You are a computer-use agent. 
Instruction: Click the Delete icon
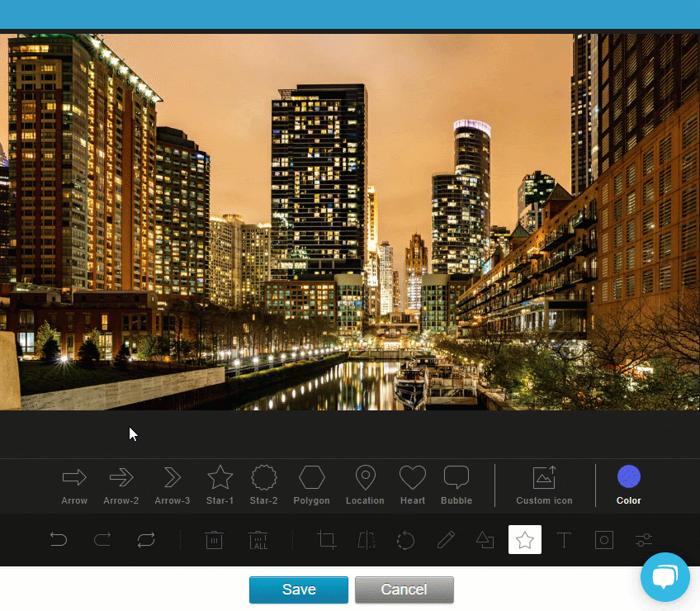214,540
